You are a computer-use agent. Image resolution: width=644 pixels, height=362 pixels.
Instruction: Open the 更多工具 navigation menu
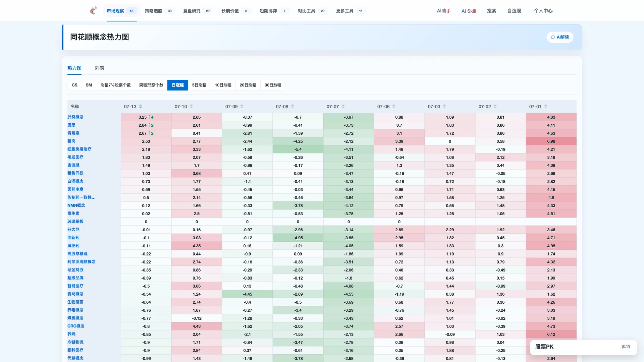(x=351, y=11)
